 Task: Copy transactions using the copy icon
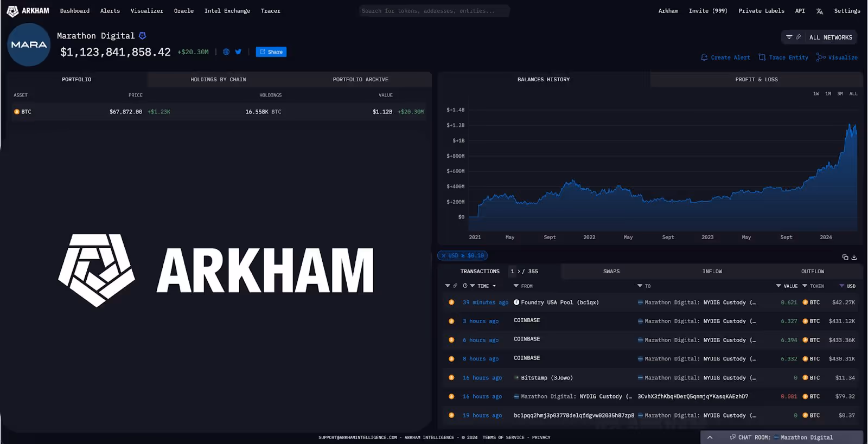pyautogui.click(x=845, y=257)
